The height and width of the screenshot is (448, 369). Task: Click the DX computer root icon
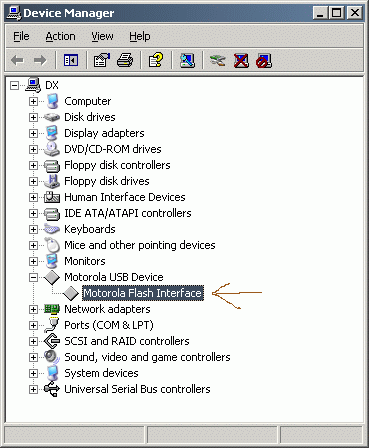point(33,85)
